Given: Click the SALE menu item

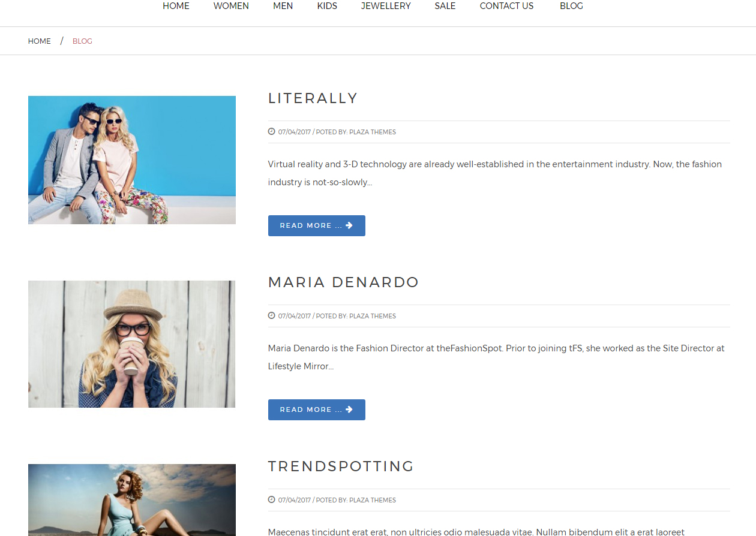Looking at the screenshot, I should click(x=445, y=6).
